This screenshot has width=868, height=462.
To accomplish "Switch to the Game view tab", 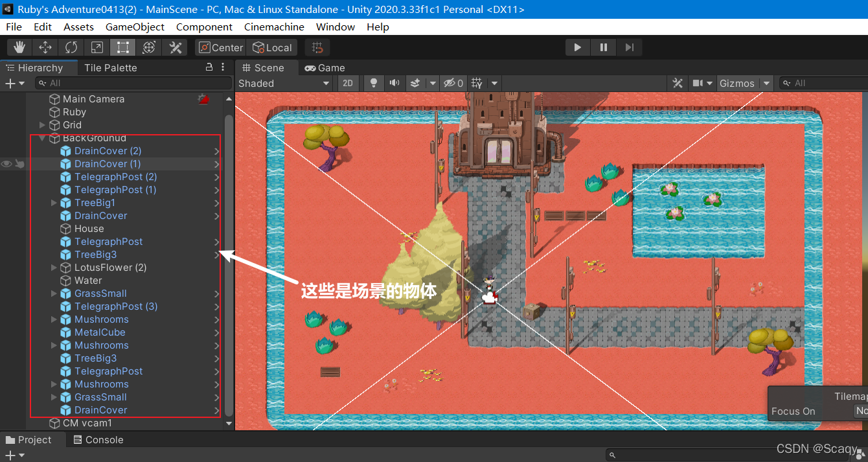I will (x=325, y=67).
